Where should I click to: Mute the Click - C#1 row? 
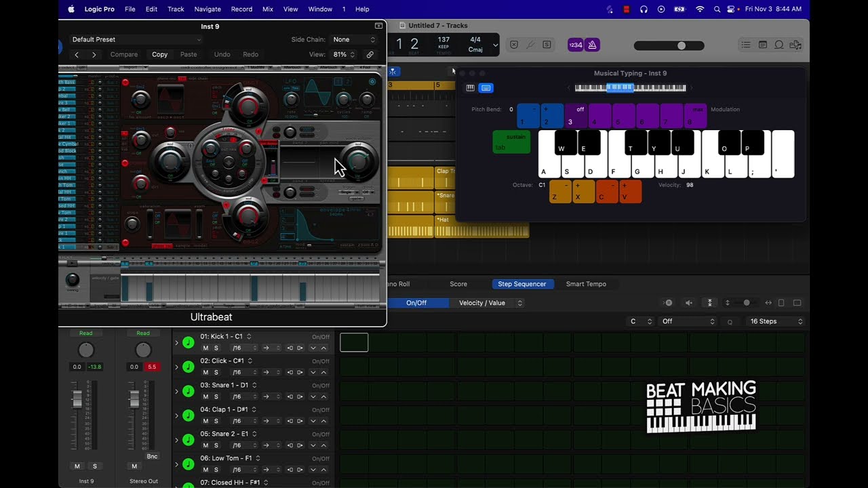coord(205,372)
